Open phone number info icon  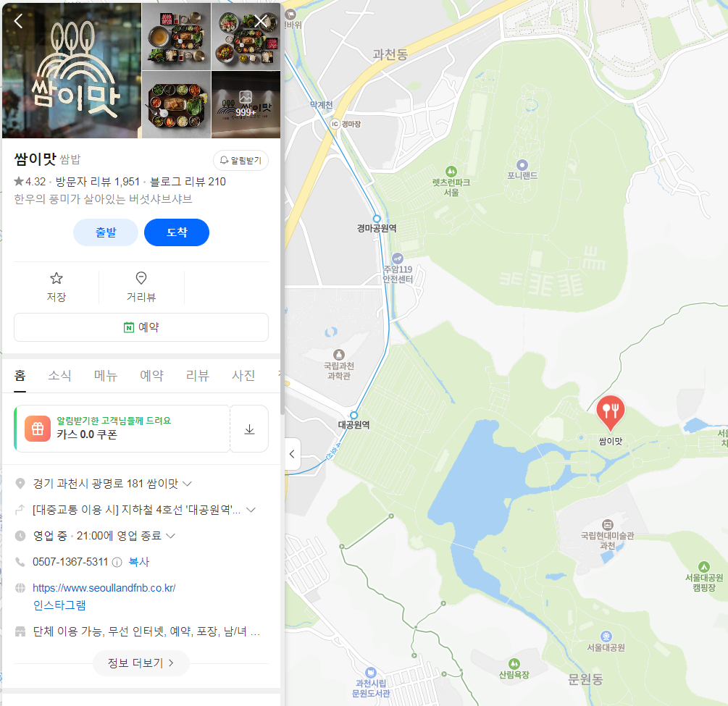coord(117,562)
